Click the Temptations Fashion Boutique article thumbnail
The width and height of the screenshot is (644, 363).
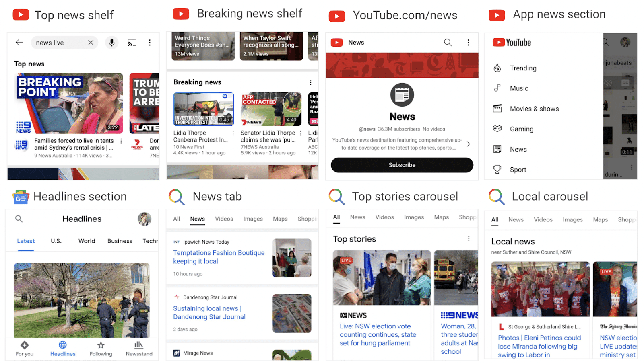click(292, 258)
